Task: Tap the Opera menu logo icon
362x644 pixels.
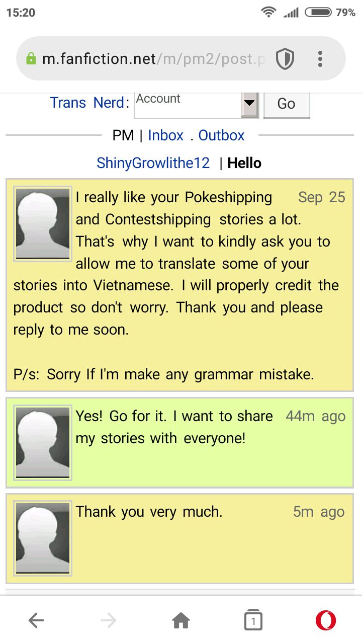Action: pos(326,621)
